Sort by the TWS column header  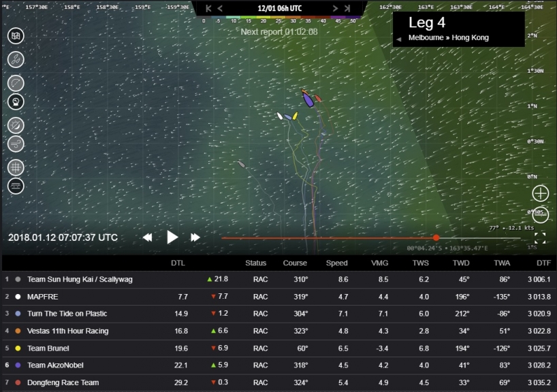coord(421,263)
